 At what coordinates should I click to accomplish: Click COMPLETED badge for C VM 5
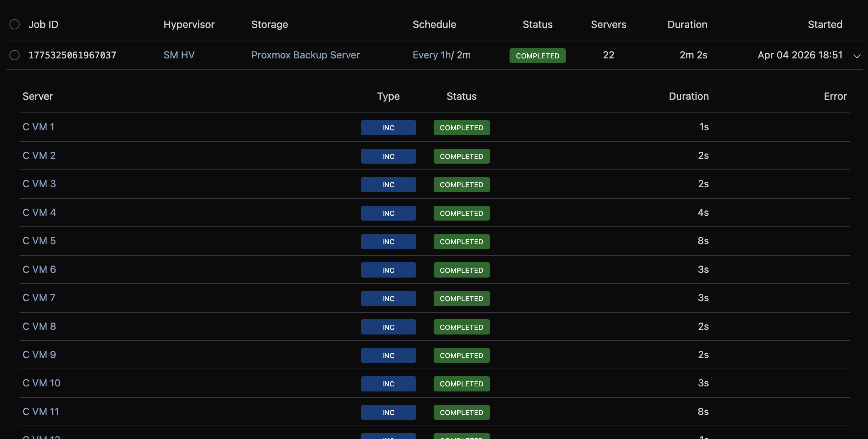pyautogui.click(x=461, y=242)
